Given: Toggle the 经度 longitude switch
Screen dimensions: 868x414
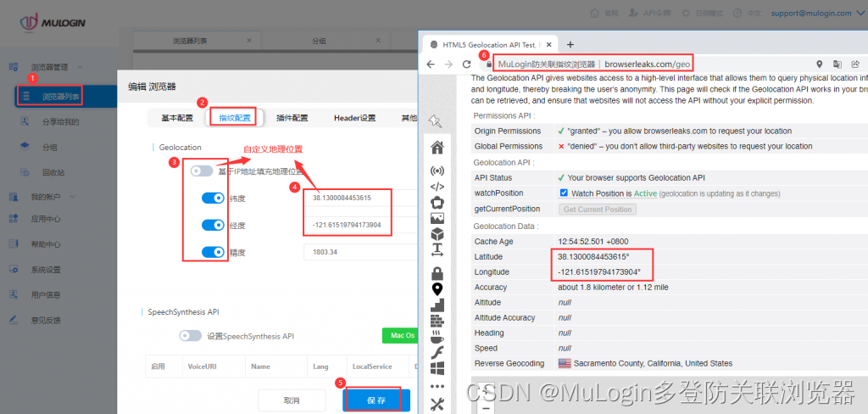Looking at the screenshot, I should point(213,225).
